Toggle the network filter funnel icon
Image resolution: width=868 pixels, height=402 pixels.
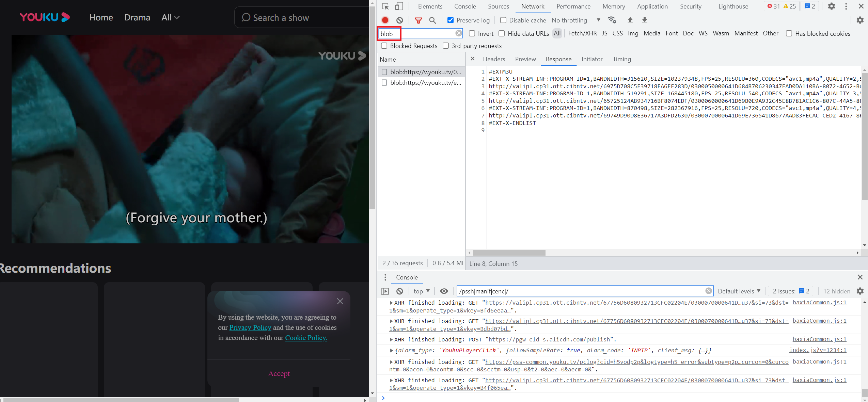click(x=418, y=20)
